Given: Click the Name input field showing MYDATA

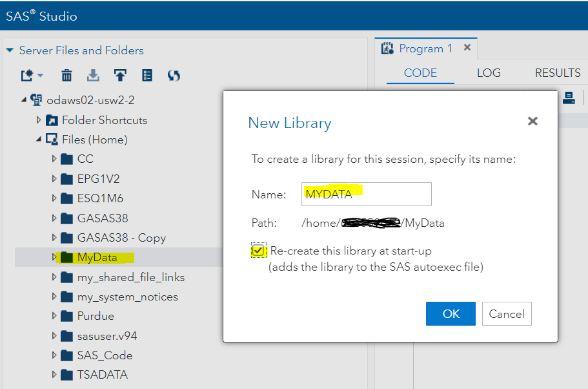Looking at the screenshot, I should pos(366,194).
